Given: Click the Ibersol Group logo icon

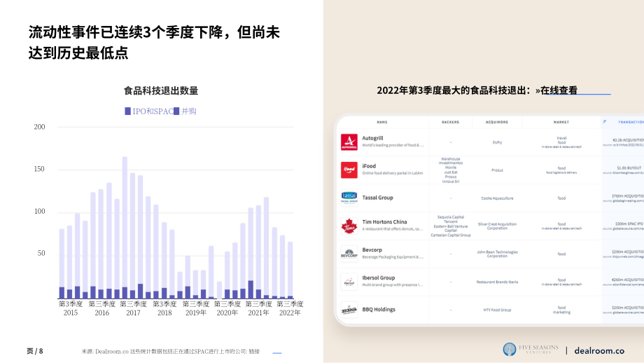Looking at the screenshot, I should coord(349,282).
